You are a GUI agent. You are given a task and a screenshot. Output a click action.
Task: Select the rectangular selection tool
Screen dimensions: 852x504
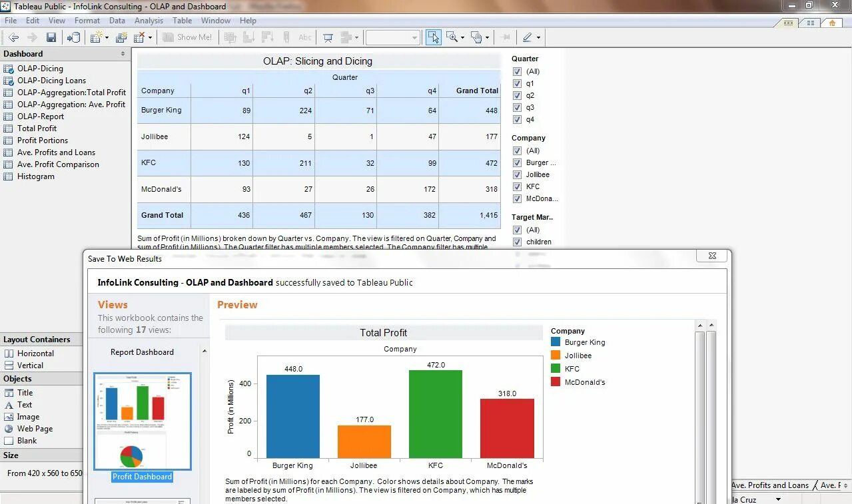click(x=434, y=37)
